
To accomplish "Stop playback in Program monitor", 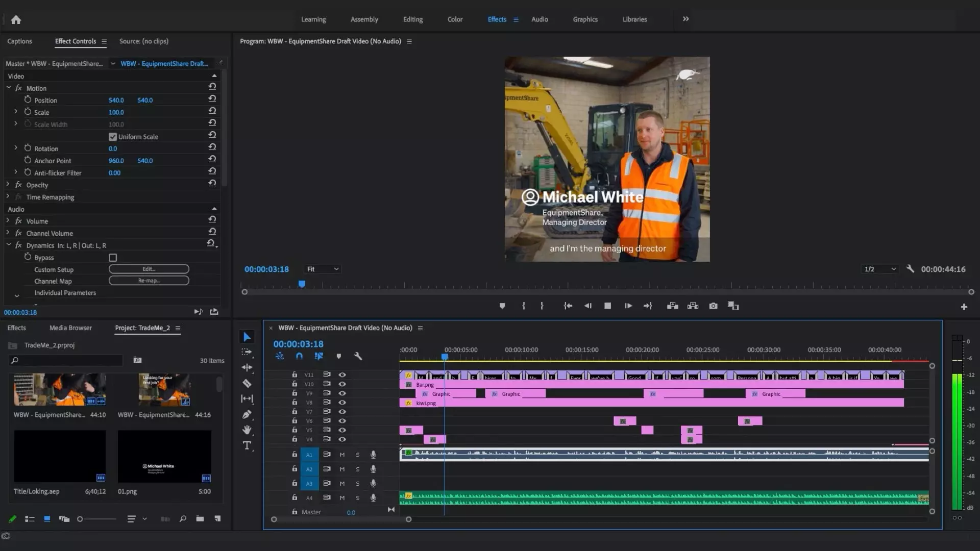I will (607, 306).
